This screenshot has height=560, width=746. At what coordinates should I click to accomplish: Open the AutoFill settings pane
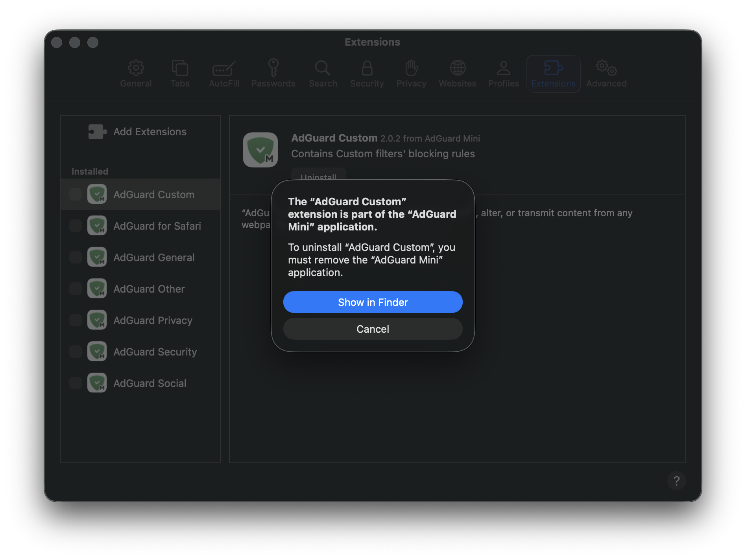223,74
